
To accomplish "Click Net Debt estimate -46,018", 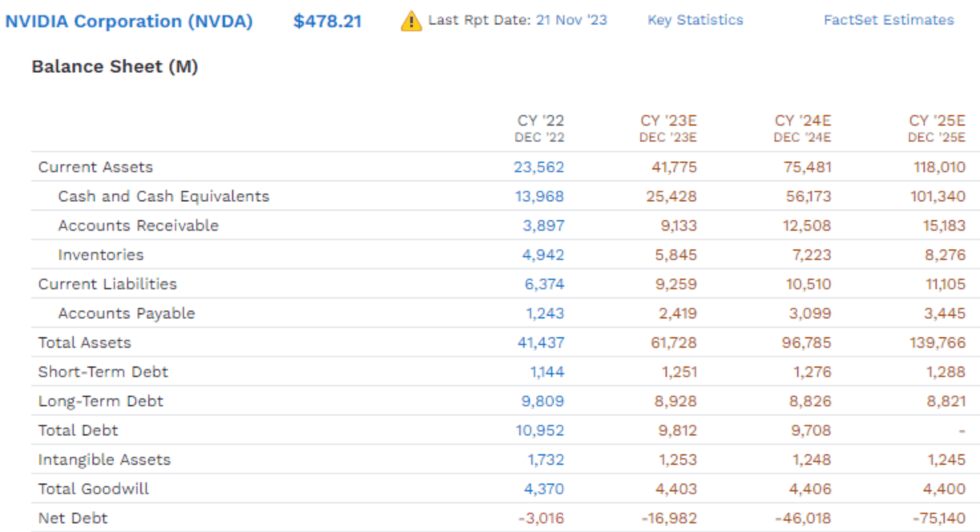I will click(804, 518).
